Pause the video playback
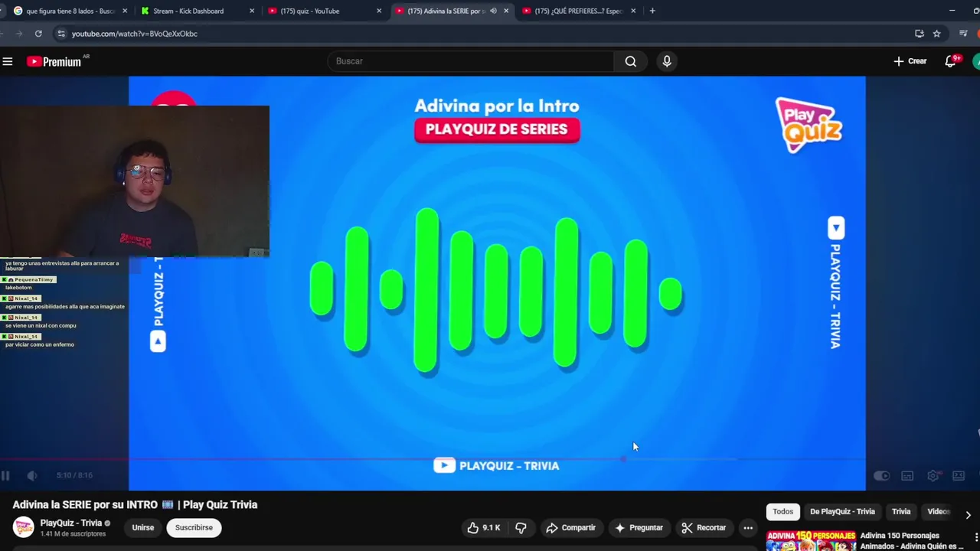This screenshot has height=551, width=980. tap(5, 475)
